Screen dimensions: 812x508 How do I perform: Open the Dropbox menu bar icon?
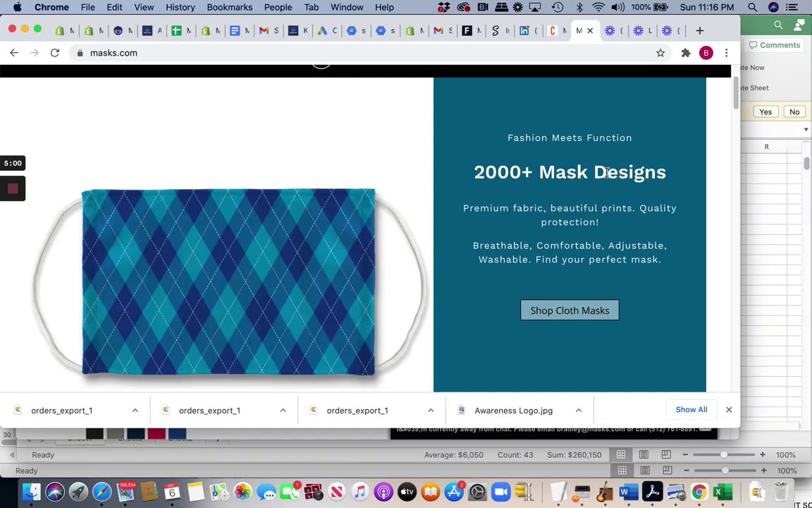tap(444, 7)
